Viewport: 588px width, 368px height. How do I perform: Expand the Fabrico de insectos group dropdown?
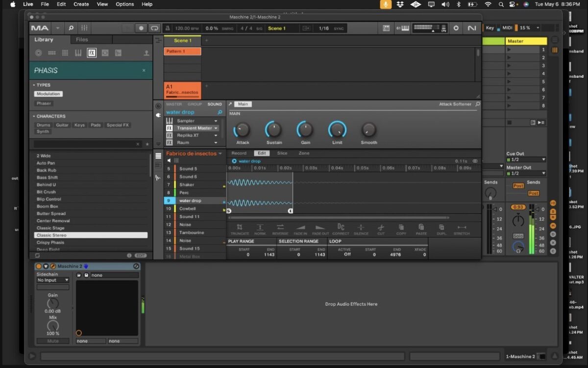(x=220, y=154)
